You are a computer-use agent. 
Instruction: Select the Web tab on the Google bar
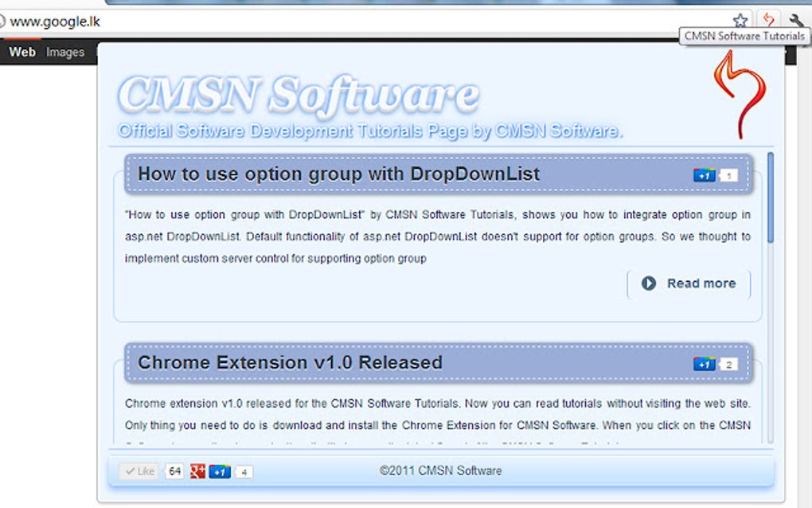point(21,52)
